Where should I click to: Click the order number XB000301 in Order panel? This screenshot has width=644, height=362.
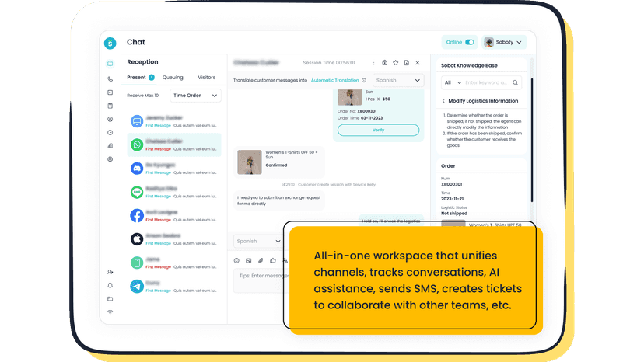[451, 184]
